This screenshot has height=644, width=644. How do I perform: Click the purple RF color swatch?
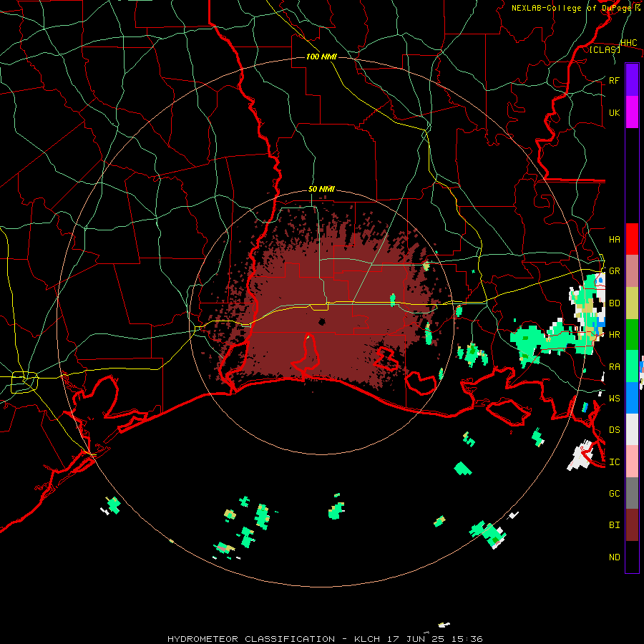(632, 80)
